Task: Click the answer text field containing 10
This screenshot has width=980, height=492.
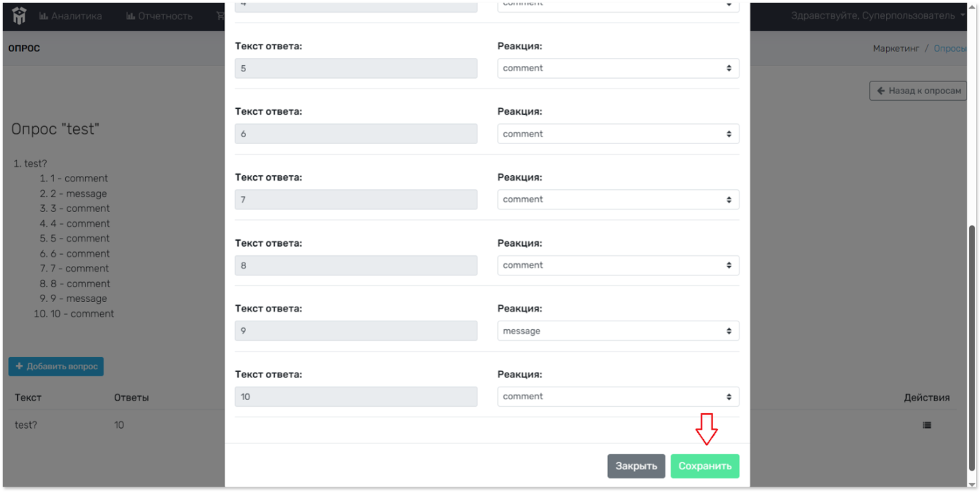Action: (x=356, y=397)
